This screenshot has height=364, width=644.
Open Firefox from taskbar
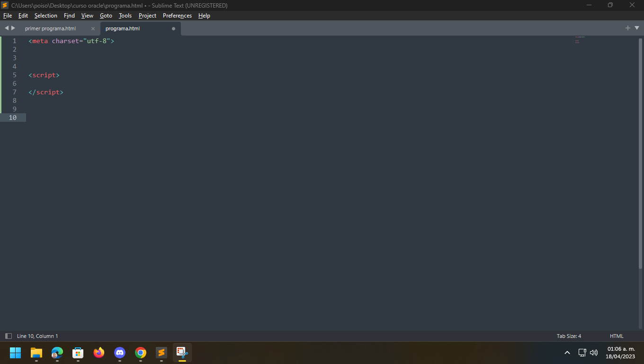point(99,353)
